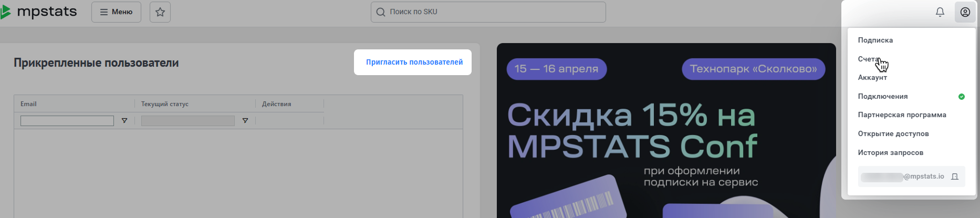
Task: Click the magnifier icon in search bar
Action: pyautogui.click(x=381, y=12)
